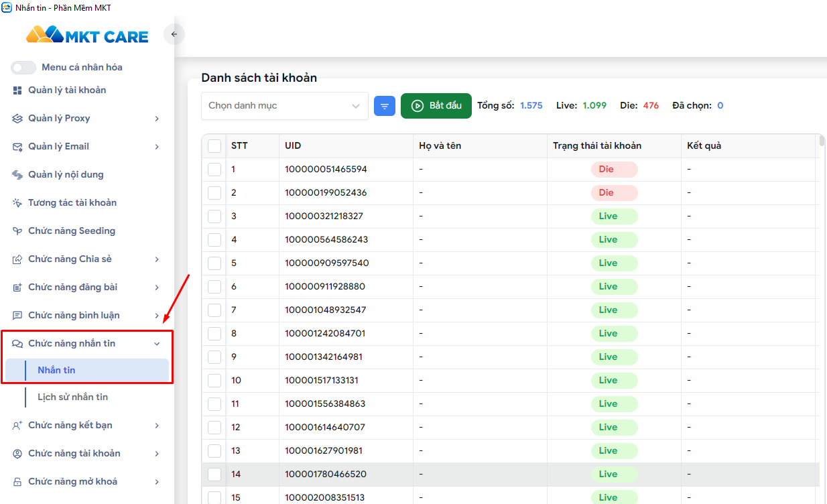Image resolution: width=827 pixels, height=504 pixels.
Task: Click the Chức năng kết bạn icon
Action: [x=17, y=426]
